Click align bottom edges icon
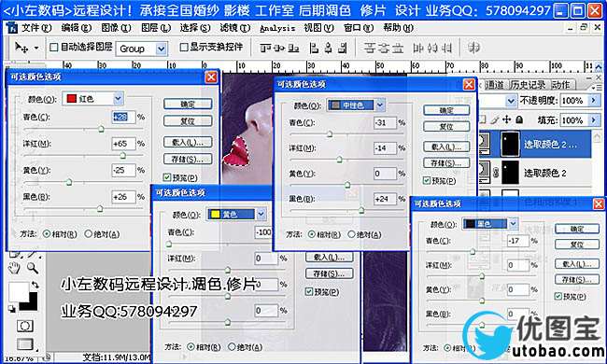 (x=293, y=48)
